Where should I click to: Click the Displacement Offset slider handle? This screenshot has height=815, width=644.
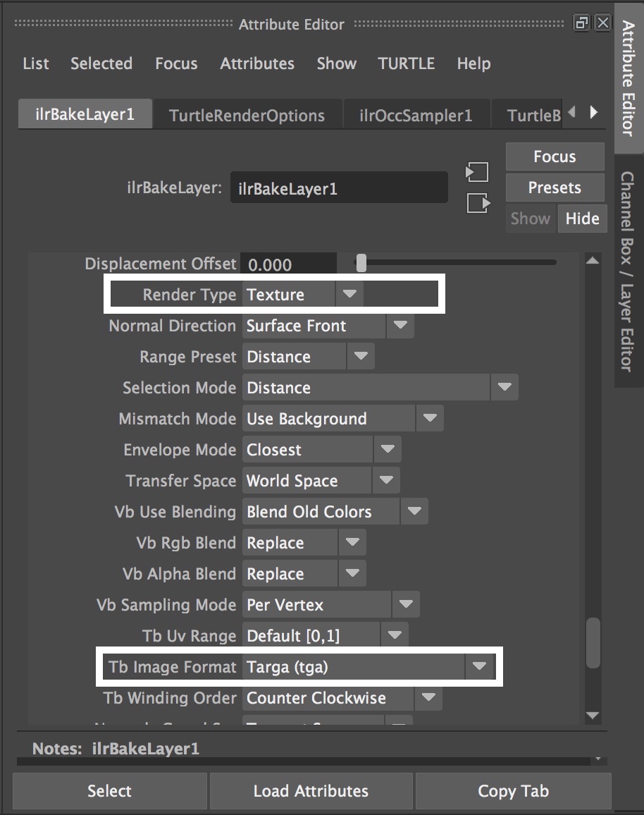[x=361, y=263]
